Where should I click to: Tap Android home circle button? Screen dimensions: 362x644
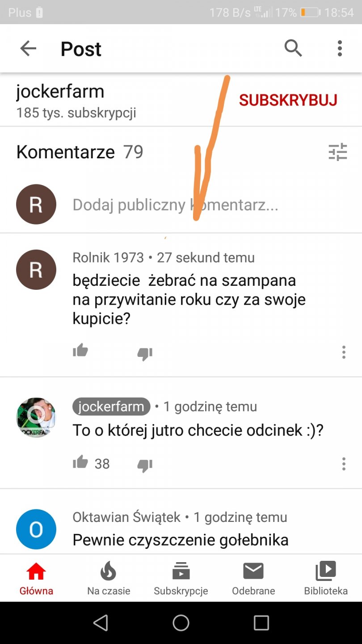(x=181, y=623)
